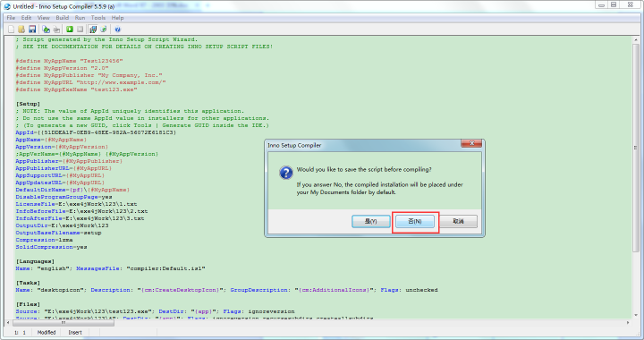Click the New script toolbar icon

(x=11, y=30)
